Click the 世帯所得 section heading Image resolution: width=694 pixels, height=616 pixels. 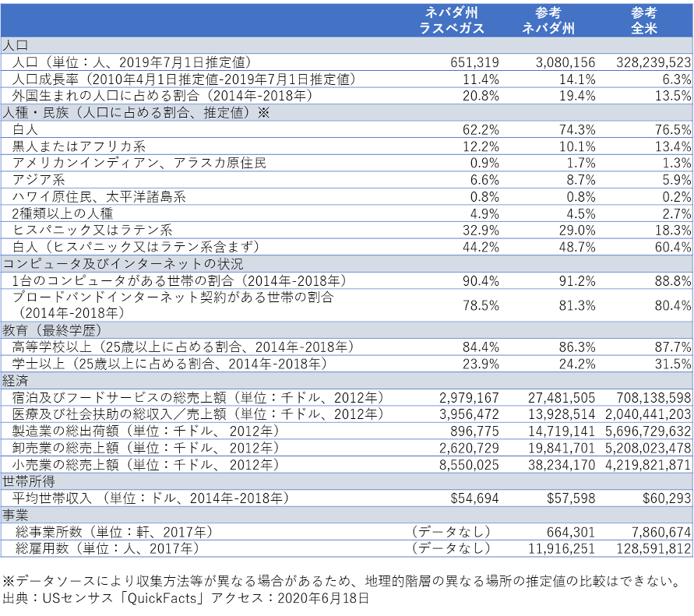29,481
